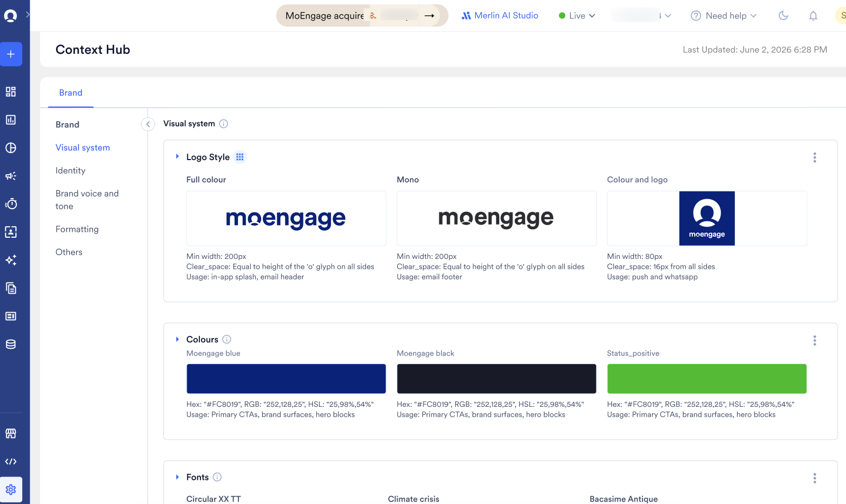
Task: Open the bar chart analytics icon
Action: [11, 120]
